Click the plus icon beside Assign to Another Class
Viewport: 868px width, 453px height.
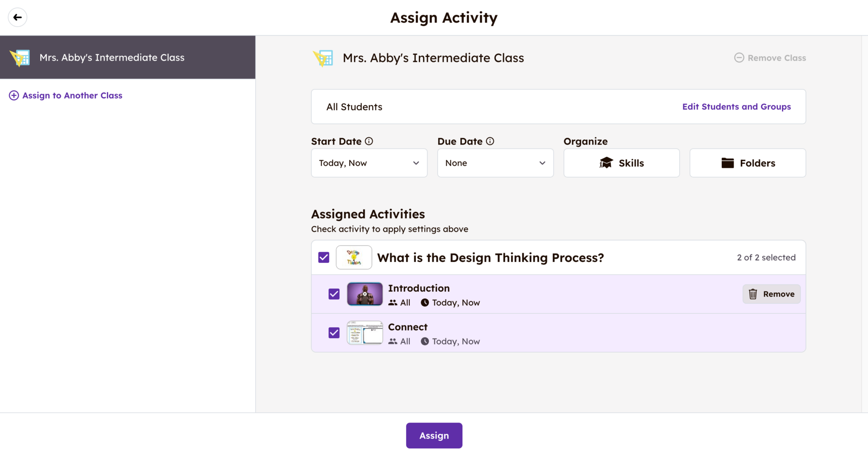(14, 95)
